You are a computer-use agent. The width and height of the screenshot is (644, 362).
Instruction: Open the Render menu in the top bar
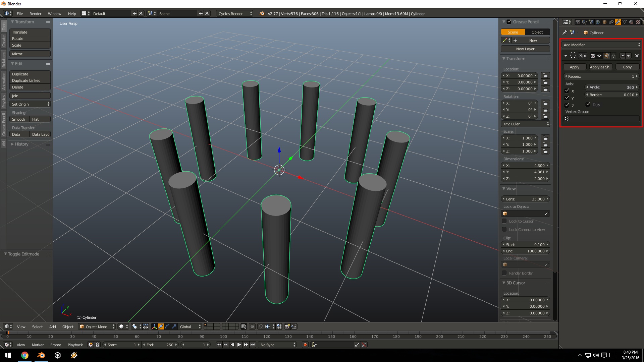pos(35,13)
